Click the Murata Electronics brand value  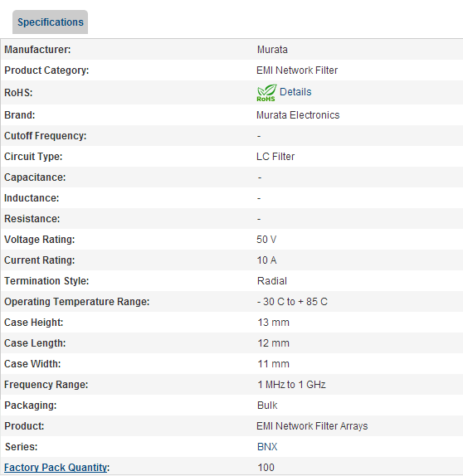pyautogui.click(x=298, y=115)
